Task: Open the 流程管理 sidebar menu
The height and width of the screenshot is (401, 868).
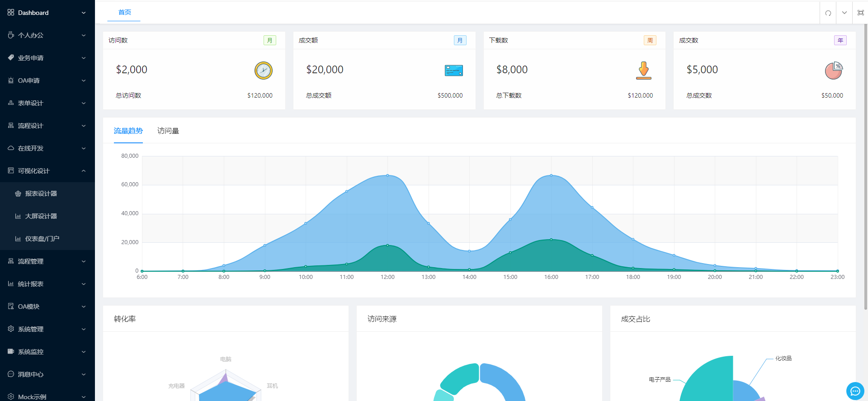Action: (47, 261)
